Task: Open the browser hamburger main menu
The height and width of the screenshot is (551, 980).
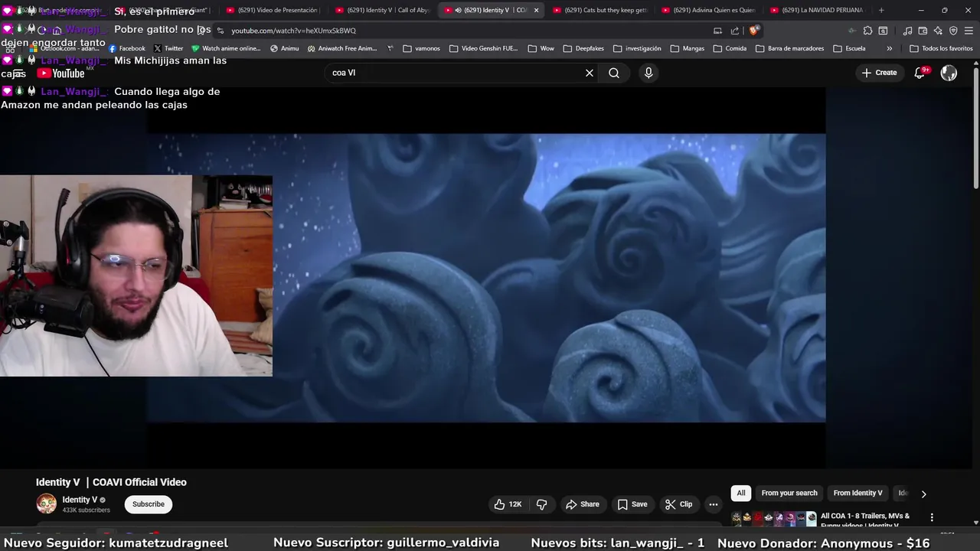Action: [969, 31]
